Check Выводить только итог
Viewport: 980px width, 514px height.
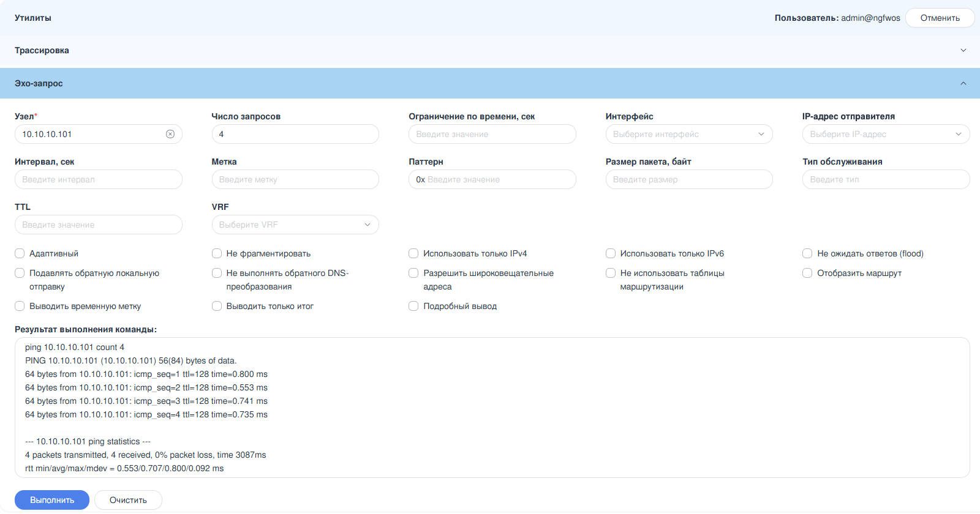(217, 306)
